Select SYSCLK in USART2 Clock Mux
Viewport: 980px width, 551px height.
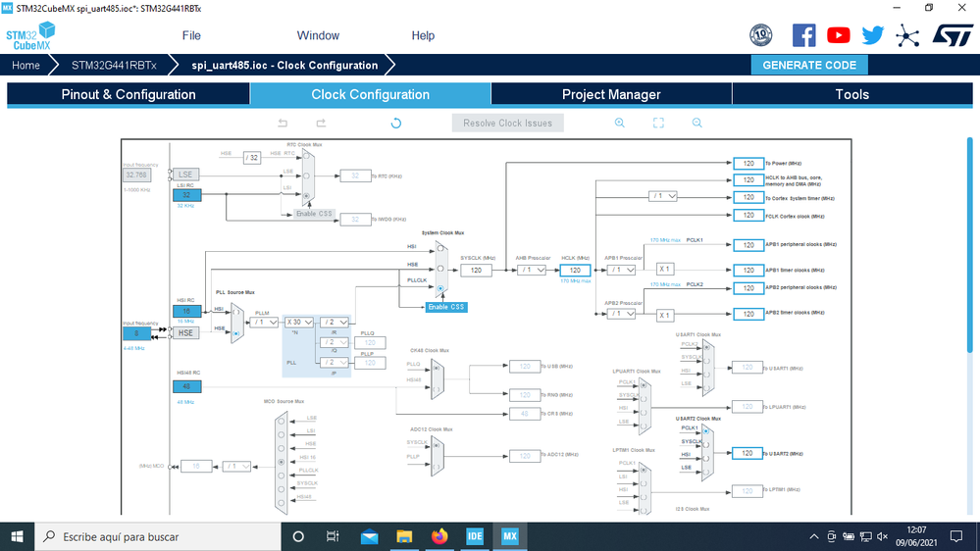[x=706, y=445]
